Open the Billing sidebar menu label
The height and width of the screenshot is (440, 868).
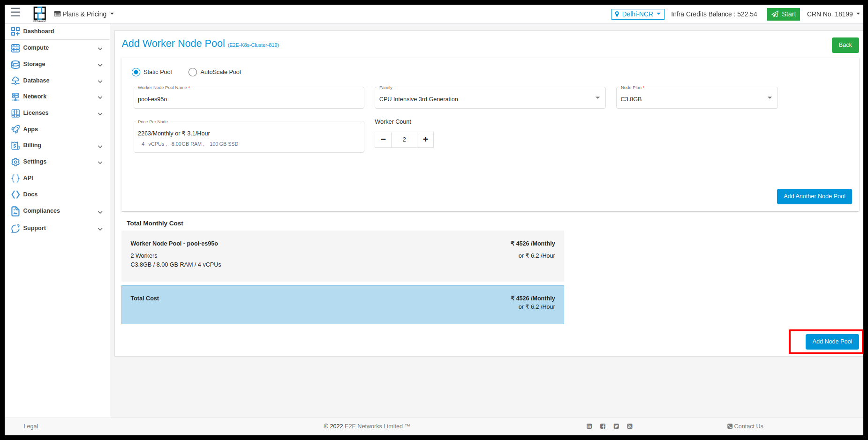(x=32, y=145)
